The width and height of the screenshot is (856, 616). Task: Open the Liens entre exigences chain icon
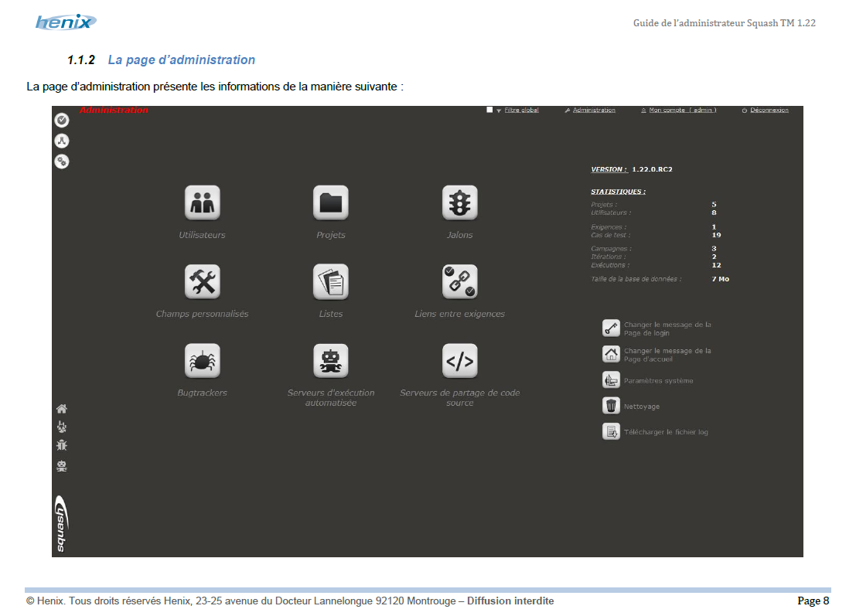459,281
